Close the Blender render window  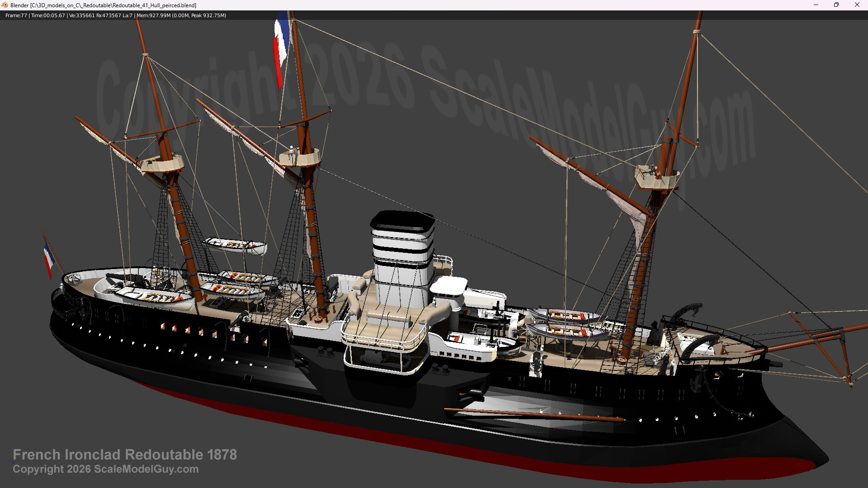click(857, 5)
